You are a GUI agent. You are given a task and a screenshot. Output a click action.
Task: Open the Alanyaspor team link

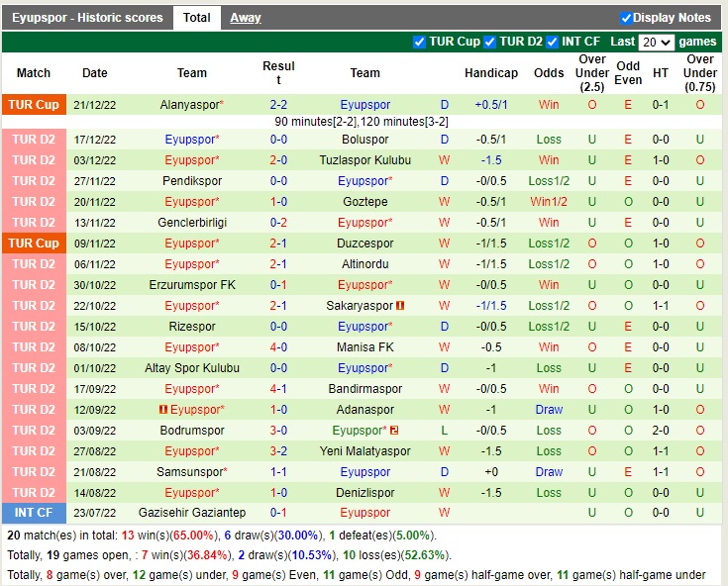pyautogui.click(x=189, y=105)
